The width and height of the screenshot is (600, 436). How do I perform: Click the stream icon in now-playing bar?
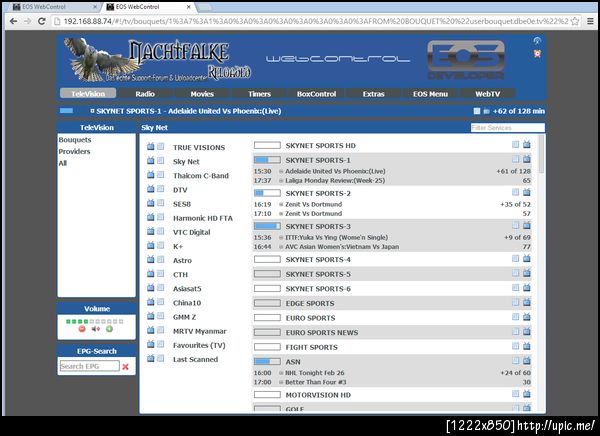point(486,111)
